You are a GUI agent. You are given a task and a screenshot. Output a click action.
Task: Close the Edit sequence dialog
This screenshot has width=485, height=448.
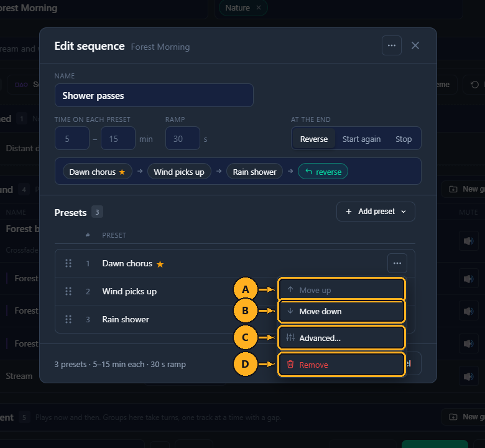(415, 45)
